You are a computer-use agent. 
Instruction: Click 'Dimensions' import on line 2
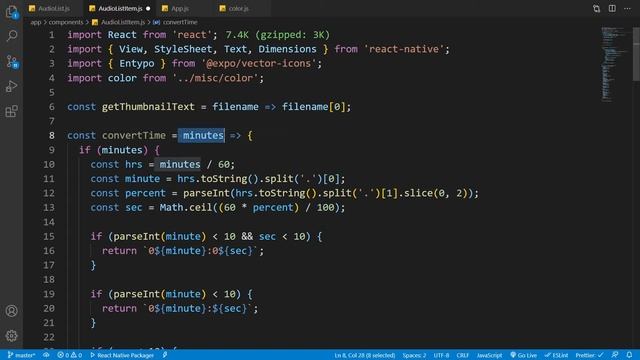(x=287, y=49)
